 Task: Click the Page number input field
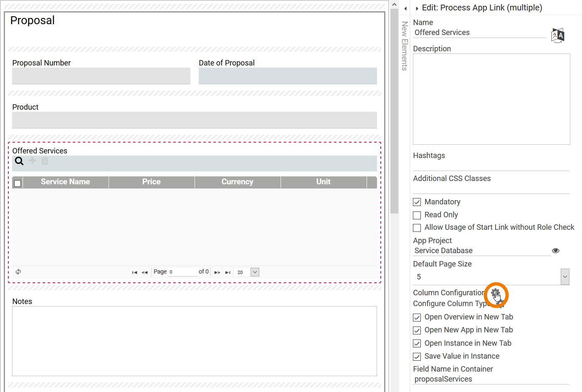[183, 271]
